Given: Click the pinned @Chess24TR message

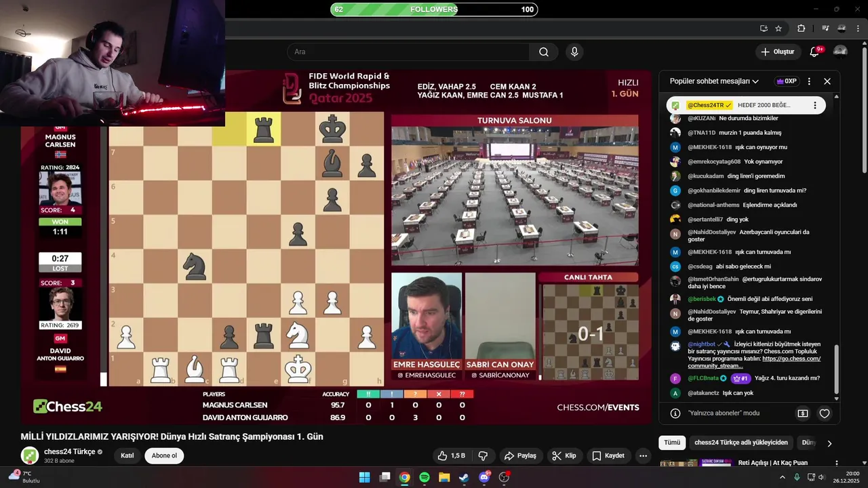Looking at the screenshot, I should click(x=746, y=106).
